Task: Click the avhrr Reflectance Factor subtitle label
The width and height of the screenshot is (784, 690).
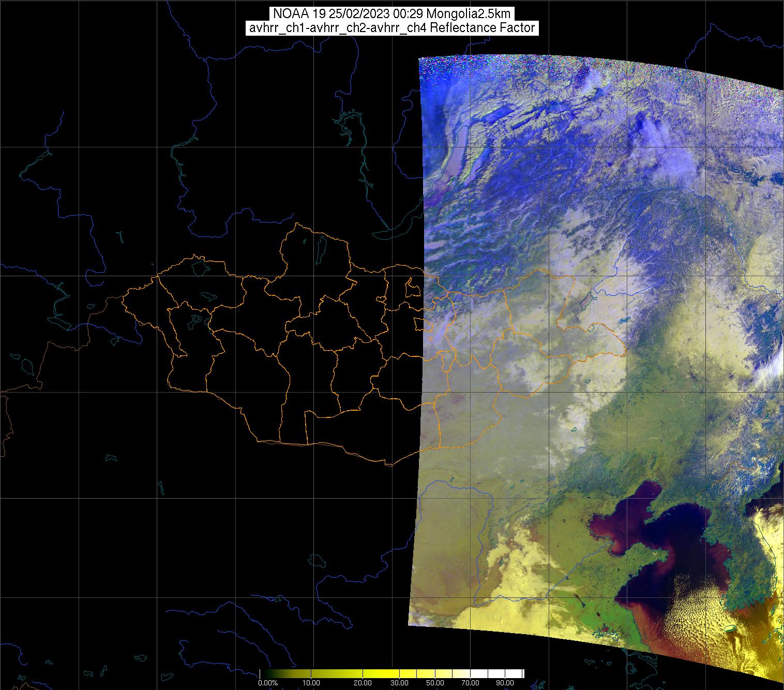Action: [x=391, y=28]
